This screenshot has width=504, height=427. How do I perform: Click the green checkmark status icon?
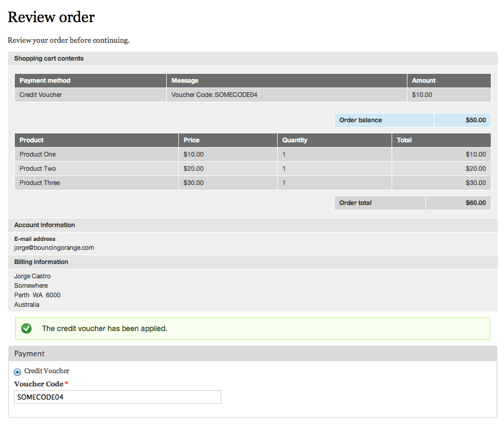point(26,328)
